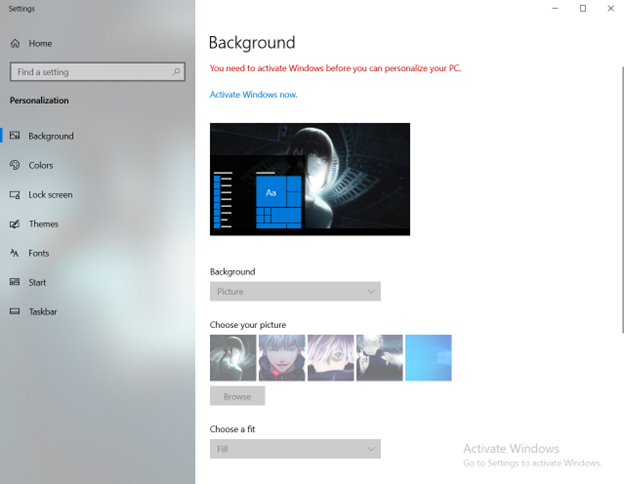Click the Themes brush icon
Image resolution: width=624 pixels, height=484 pixels.
click(x=15, y=224)
